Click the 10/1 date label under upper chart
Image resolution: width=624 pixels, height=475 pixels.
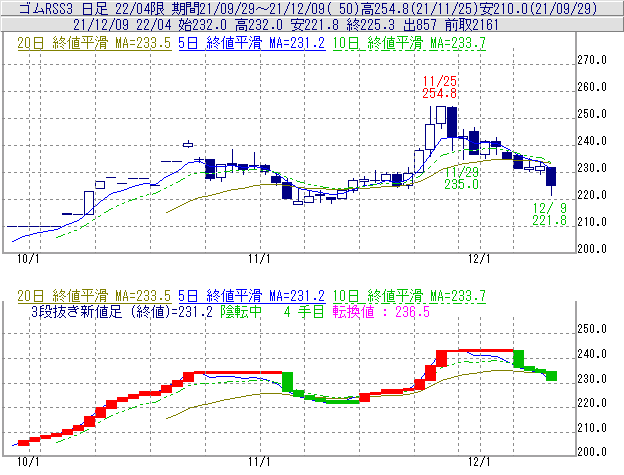coord(28,259)
